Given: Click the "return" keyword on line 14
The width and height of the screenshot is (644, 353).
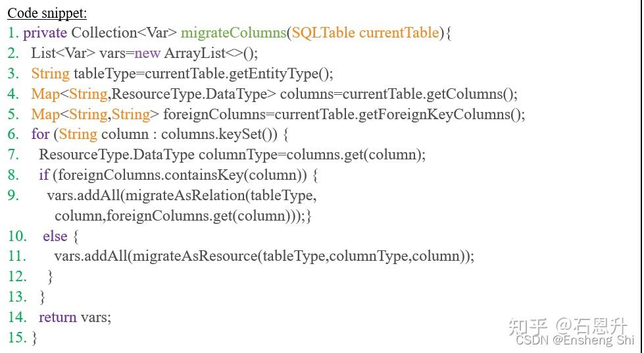Looking at the screenshot, I should point(58,317).
